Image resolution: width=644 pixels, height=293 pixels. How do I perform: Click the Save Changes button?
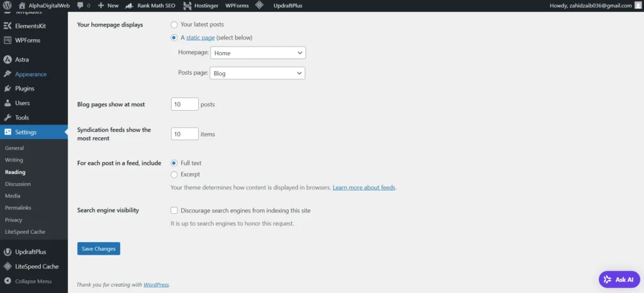[x=99, y=249]
